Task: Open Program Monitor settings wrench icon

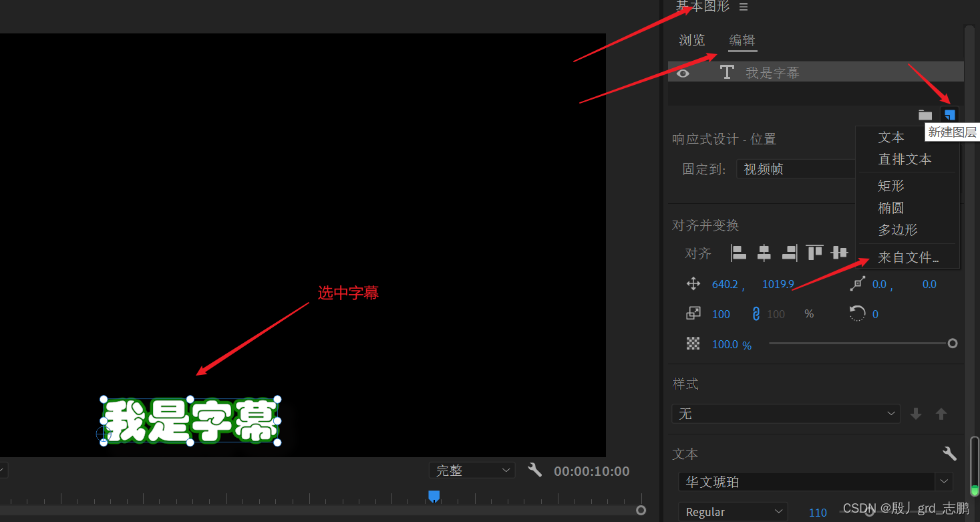Action: (534, 470)
